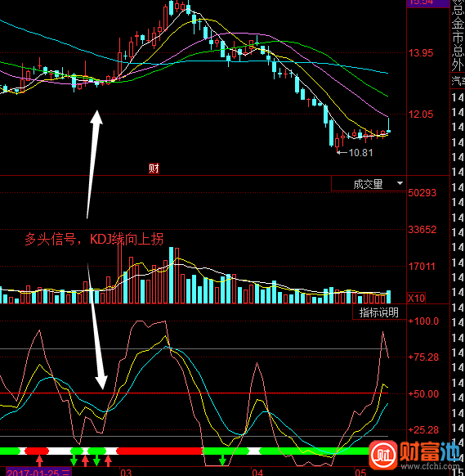Click the 03 month marker on time axis
The height and width of the screenshot is (476, 465).
126,473
